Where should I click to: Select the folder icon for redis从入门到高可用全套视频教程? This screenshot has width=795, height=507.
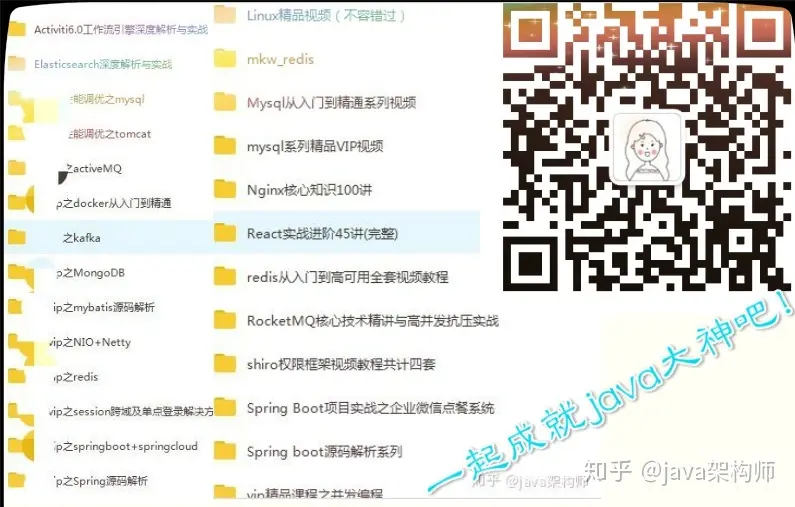[225, 277]
